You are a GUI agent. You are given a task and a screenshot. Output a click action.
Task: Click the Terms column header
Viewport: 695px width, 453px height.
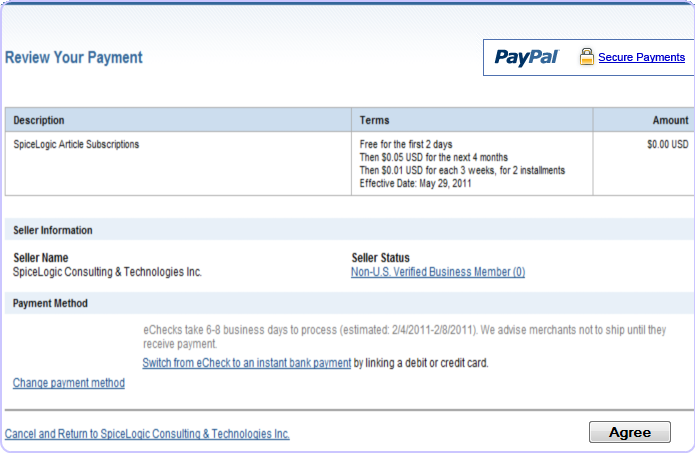click(374, 120)
